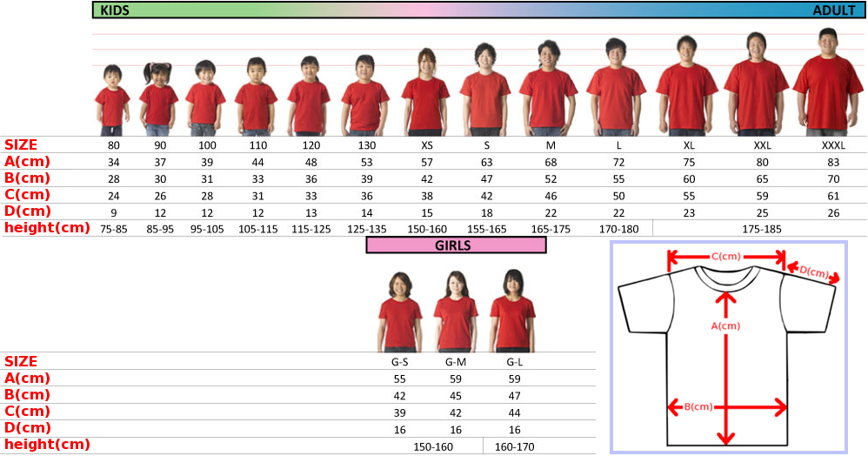The image size is (868, 456).
Task: Click the 115-125 height range
Action: click(x=311, y=230)
